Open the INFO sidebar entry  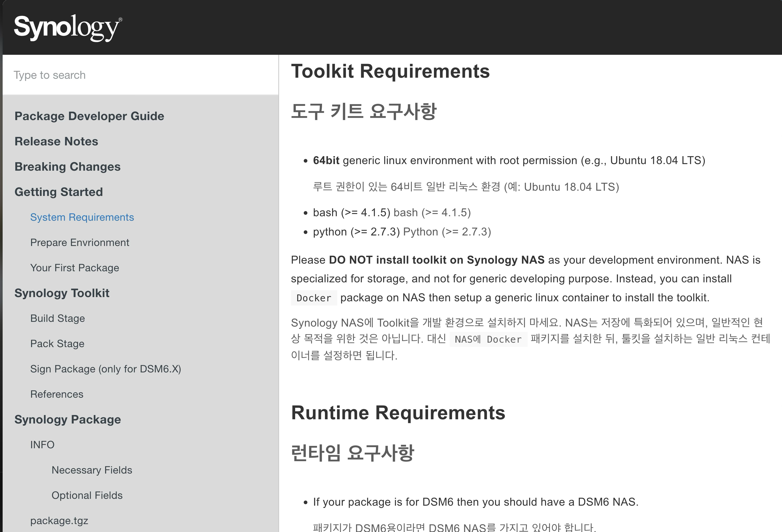tap(42, 445)
